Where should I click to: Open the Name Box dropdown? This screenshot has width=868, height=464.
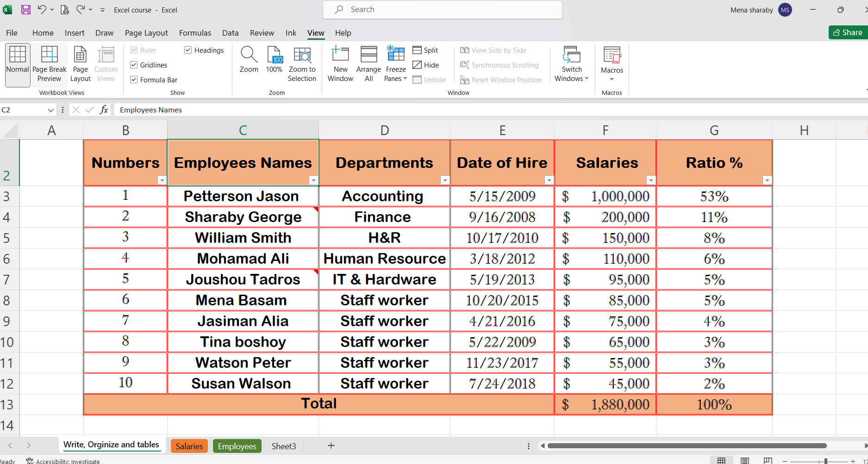(x=50, y=110)
